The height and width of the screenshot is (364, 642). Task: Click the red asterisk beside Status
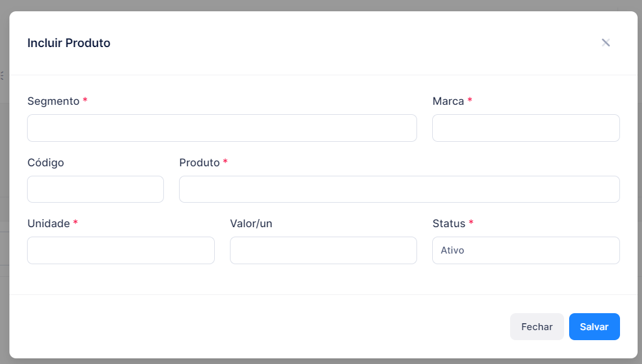click(471, 222)
